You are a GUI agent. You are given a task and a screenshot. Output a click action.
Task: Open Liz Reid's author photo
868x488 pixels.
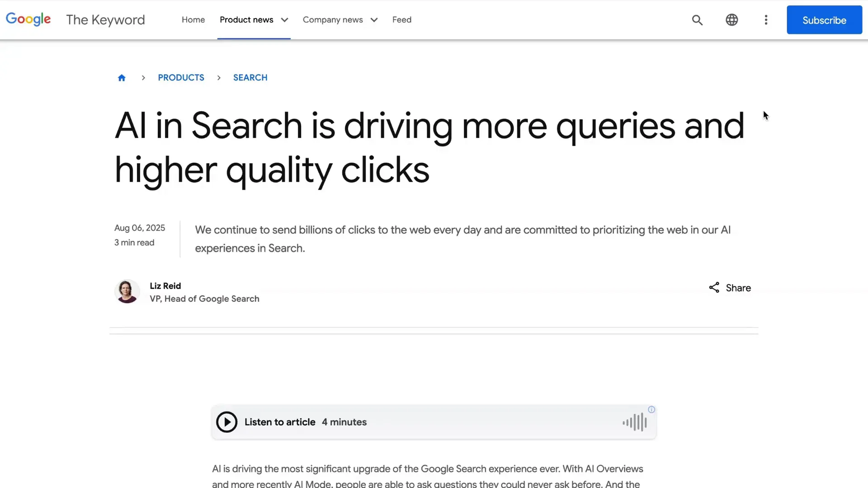[x=127, y=291]
